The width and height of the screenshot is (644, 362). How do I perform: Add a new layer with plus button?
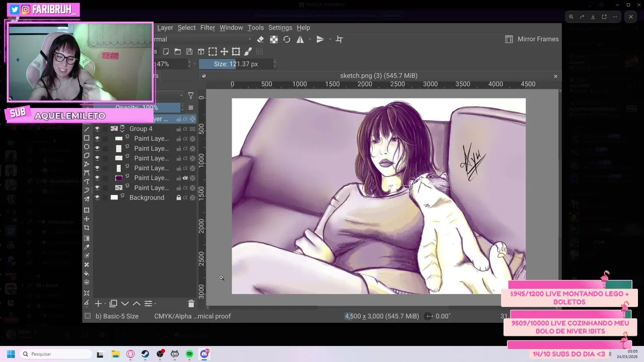(x=98, y=304)
